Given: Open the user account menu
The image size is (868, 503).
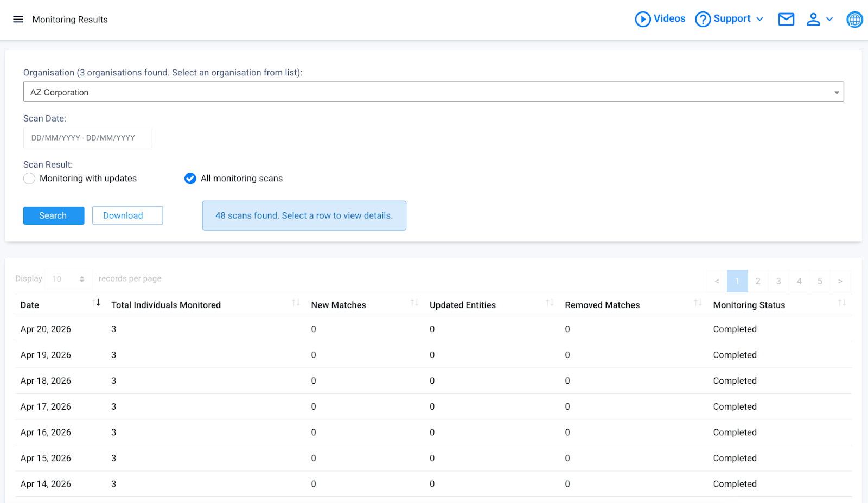Looking at the screenshot, I should pos(818,20).
